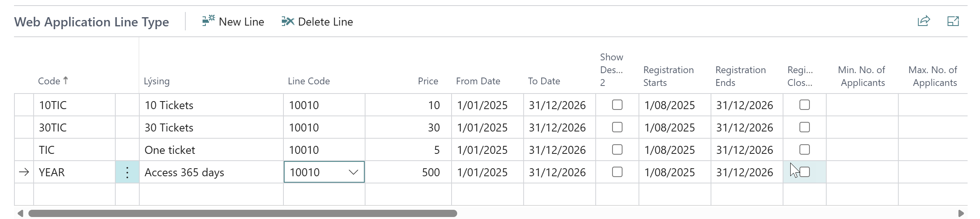Click the New Line icon

point(209,21)
